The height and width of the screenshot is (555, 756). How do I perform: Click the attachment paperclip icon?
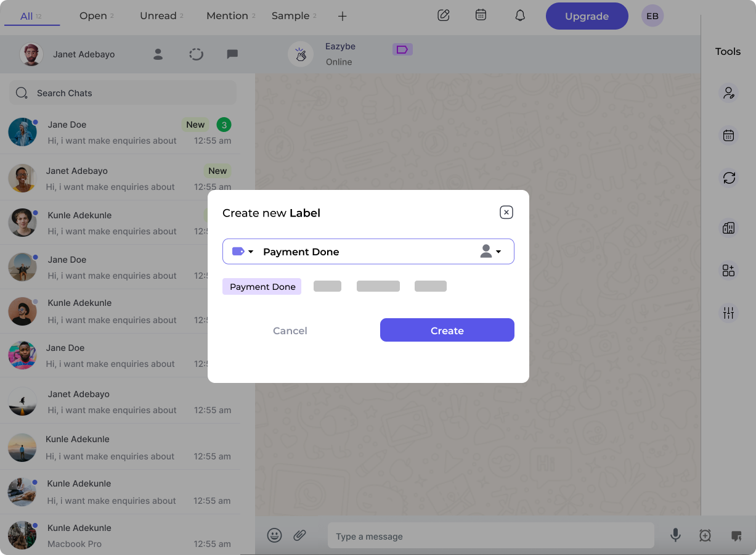coord(299,535)
